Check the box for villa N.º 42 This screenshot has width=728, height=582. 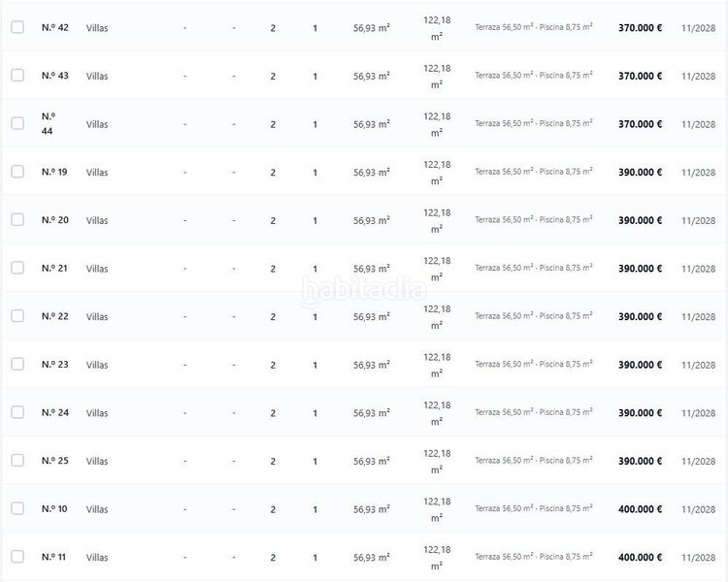[17, 27]
